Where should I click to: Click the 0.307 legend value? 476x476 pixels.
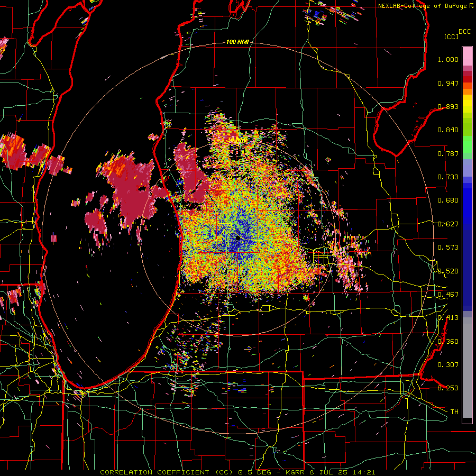[x=448, y=365]
